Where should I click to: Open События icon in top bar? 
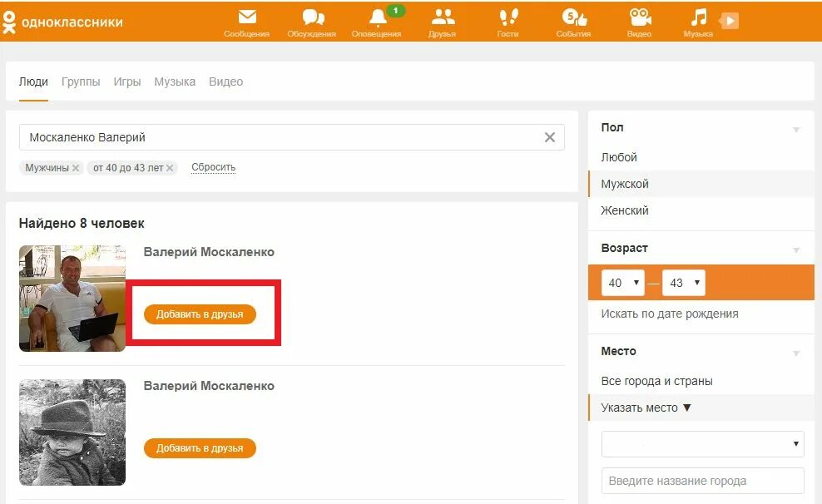pyautogui.click(x=574, y=17)
